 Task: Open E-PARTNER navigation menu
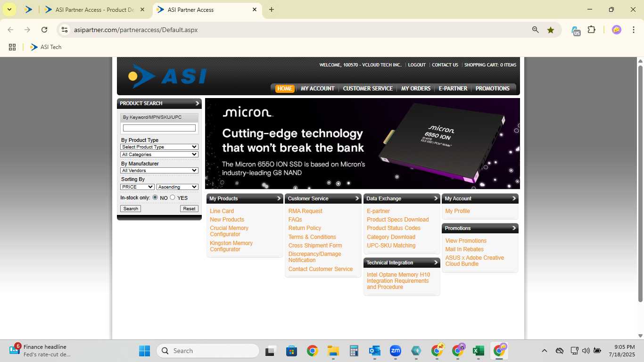[453, 89]
